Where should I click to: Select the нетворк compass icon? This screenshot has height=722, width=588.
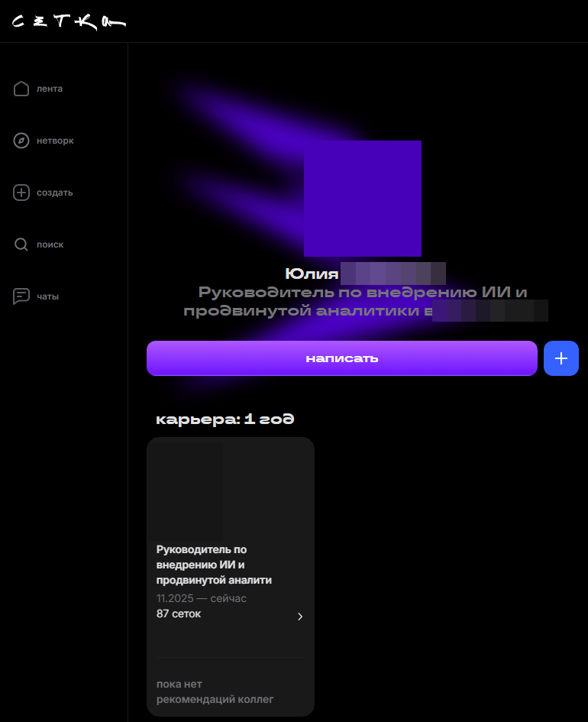pyautogui.click(x=21, y=141)
